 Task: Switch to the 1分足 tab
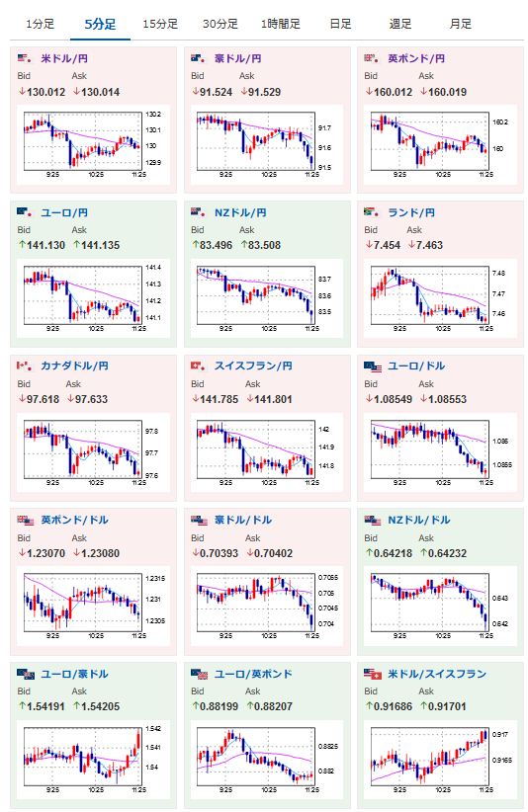pyautogui.click(x=40, y=24)
